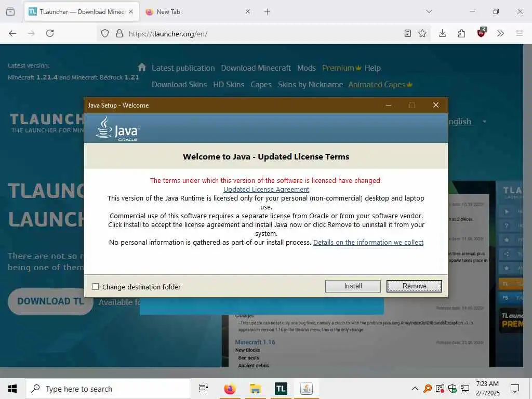The height and width of the screenshot is (399, 532).
Task: Open Download Skins menu item
Action: (x=179, y=85)
